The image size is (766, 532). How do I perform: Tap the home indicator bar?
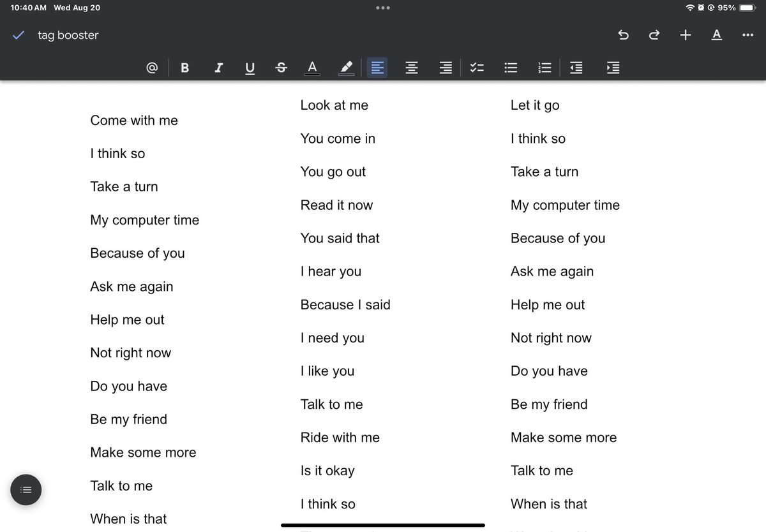pyautogui.click(x=383, y=525)
